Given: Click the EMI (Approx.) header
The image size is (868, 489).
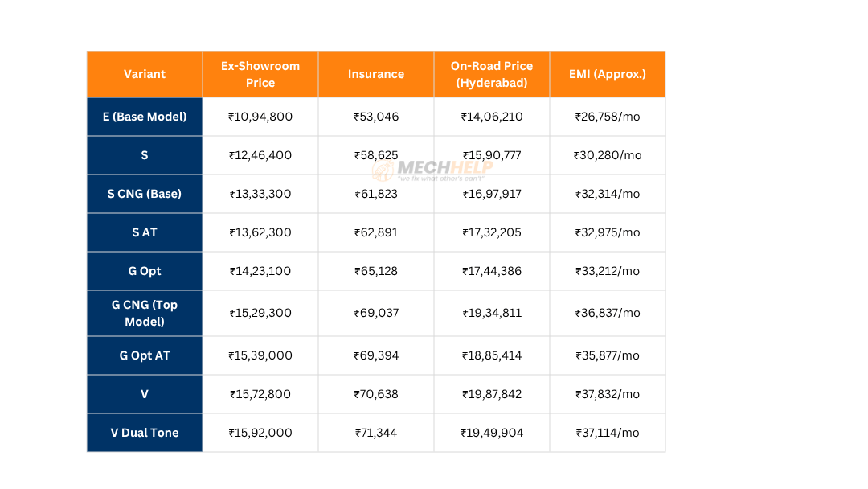Looking at the screenshot, I should [608, 74].
